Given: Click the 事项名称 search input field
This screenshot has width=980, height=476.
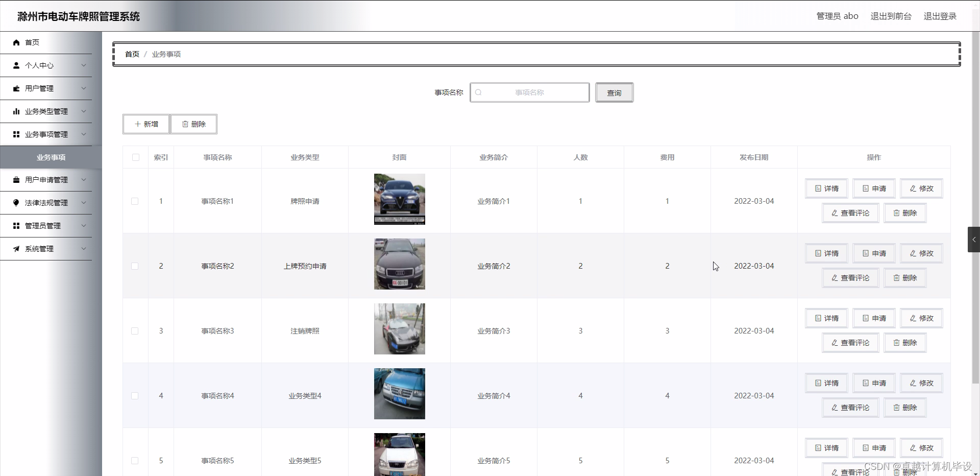Looking at the screenshot, I should (531, 92).
